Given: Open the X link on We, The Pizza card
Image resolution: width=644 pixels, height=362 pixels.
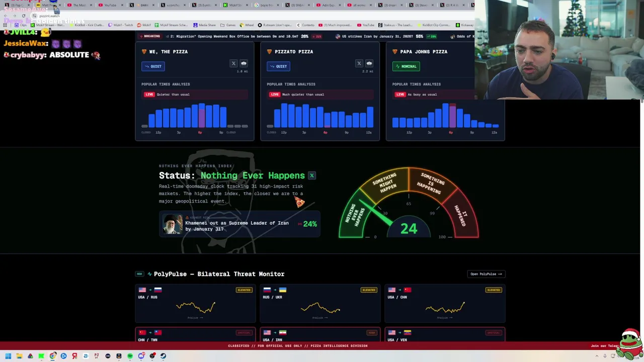Looking at the screenshot, I should (233, 63).
